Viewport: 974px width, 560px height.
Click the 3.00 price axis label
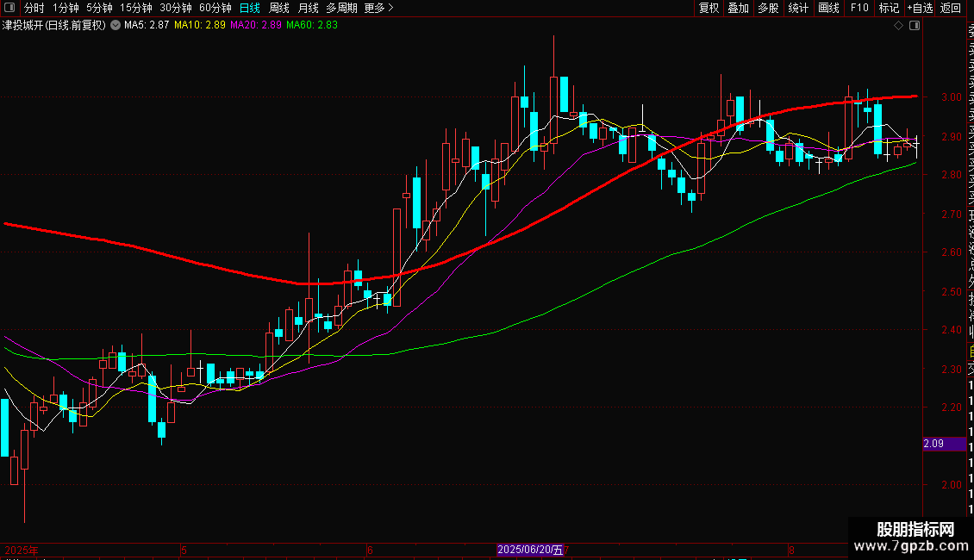click(x=952, y=96)
